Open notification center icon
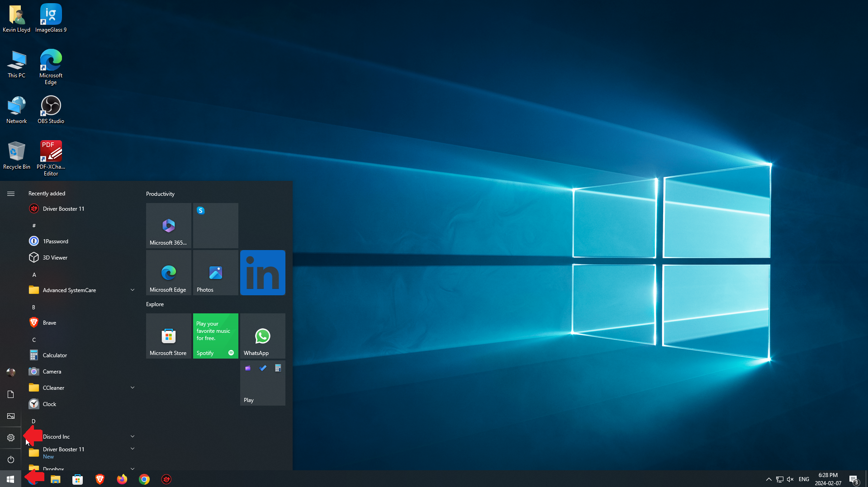The image size is (868, 487). pyautogui.click(x=854, y=479)
